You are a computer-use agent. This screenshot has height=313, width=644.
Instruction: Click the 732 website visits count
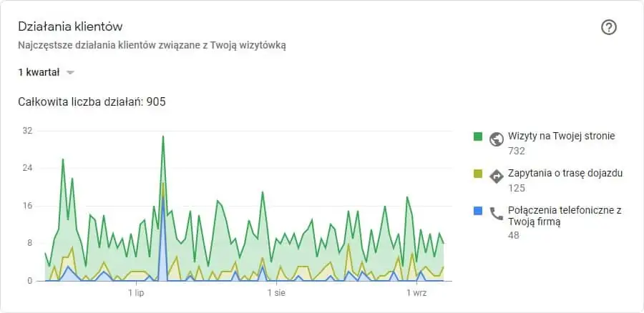tap(517, 151)
